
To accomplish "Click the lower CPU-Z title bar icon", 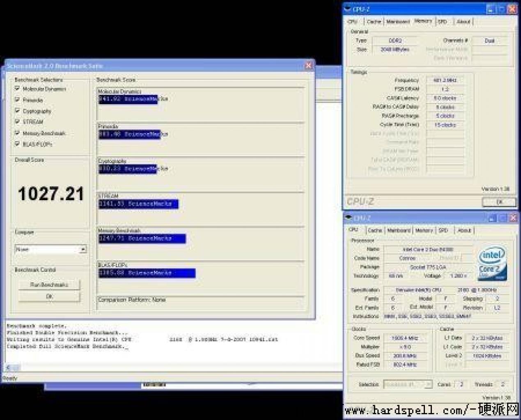I will point(349,217).
